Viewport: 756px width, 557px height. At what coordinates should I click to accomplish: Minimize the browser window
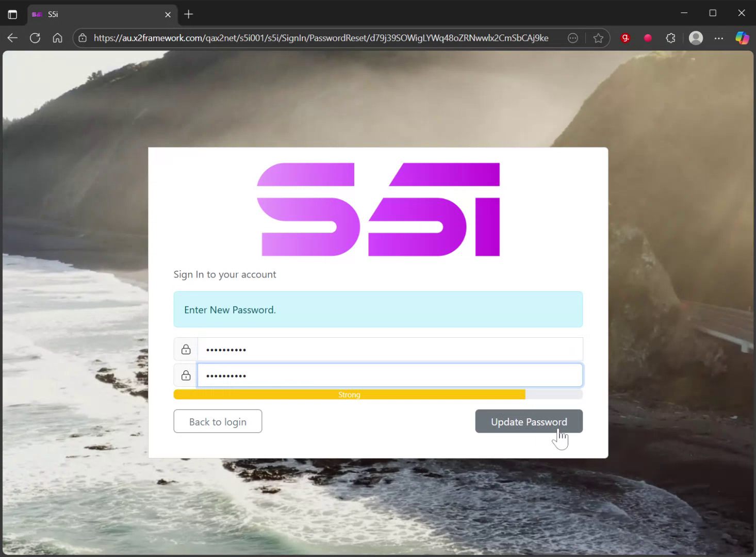[684, 13]
